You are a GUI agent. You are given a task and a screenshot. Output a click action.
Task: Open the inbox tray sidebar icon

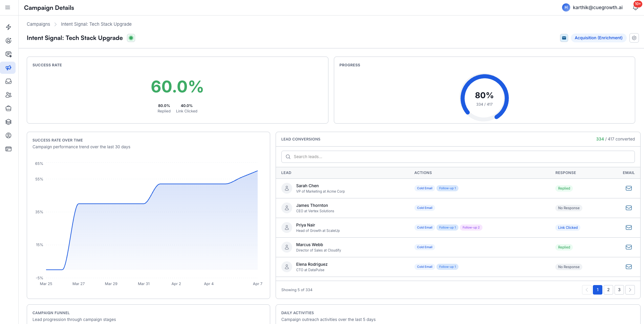point(8,81)
